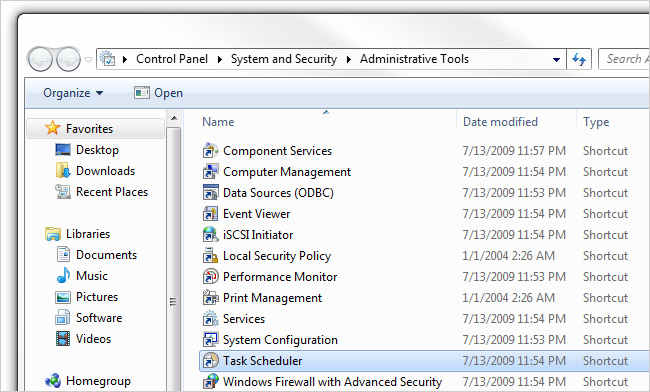Open the address bar history dropdown
Viewport: 650px width, 392px height.
[x=556, y=60]
